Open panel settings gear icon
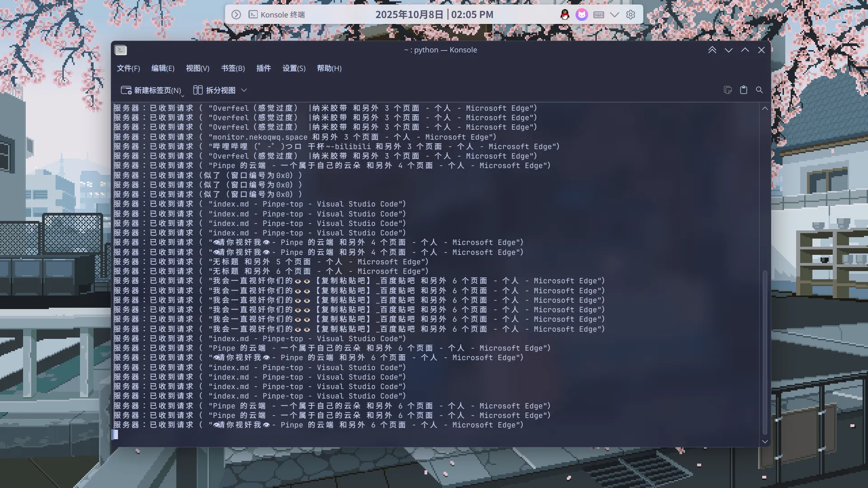Screen dimensions: 868x488 click(x=631, y=14)
